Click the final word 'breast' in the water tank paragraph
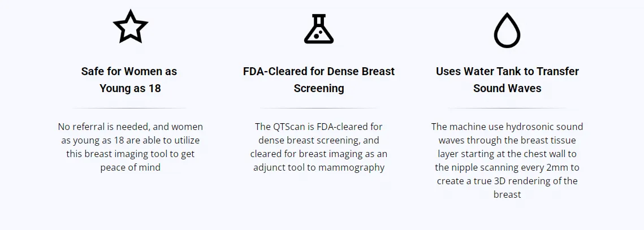 507,194
